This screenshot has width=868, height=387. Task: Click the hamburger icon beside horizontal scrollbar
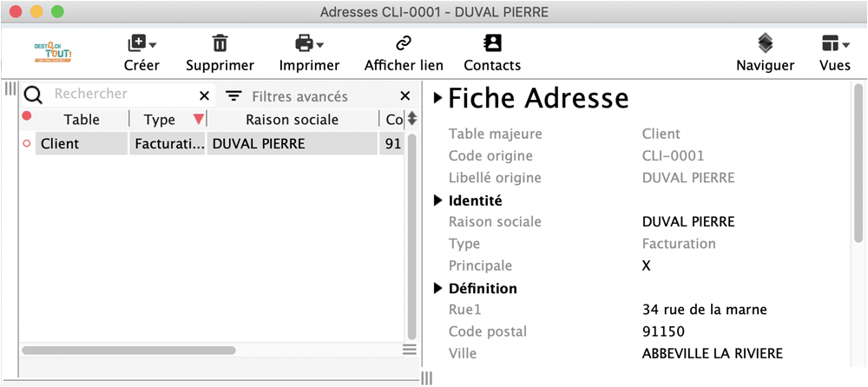409,350
